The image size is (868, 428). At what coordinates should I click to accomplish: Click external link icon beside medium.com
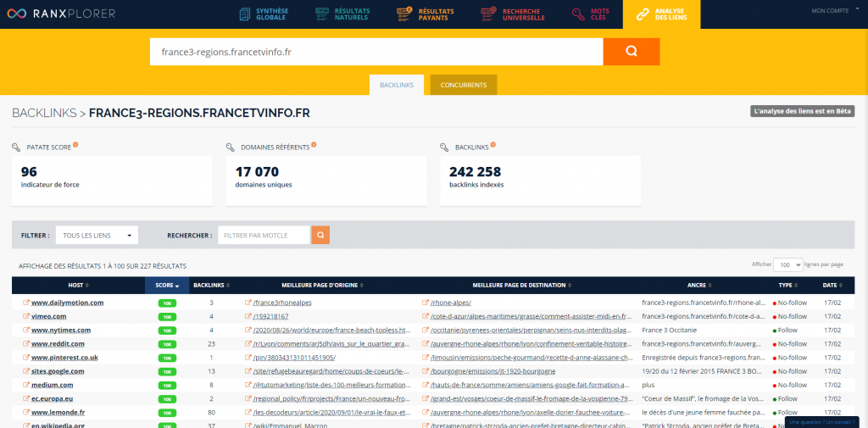25,384
